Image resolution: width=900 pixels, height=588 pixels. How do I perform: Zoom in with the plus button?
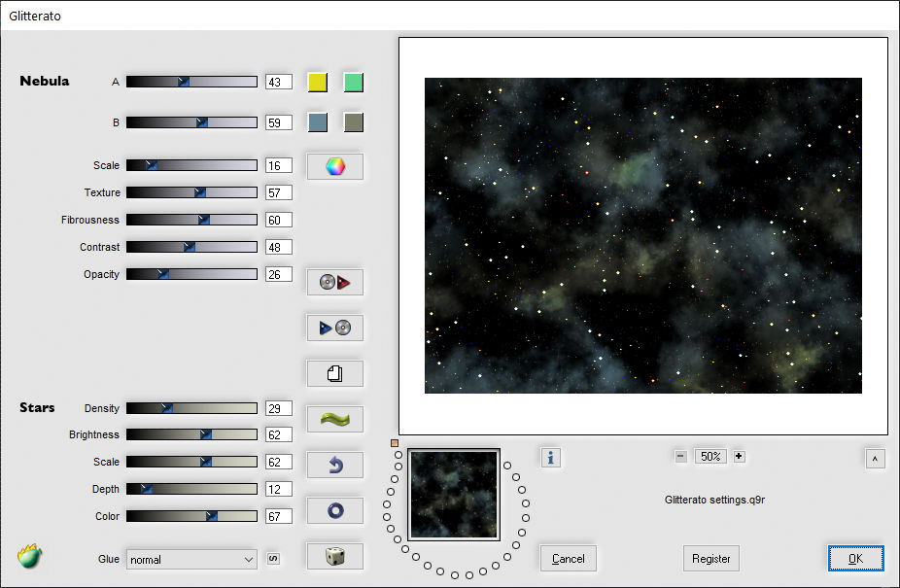click(739, 457)
